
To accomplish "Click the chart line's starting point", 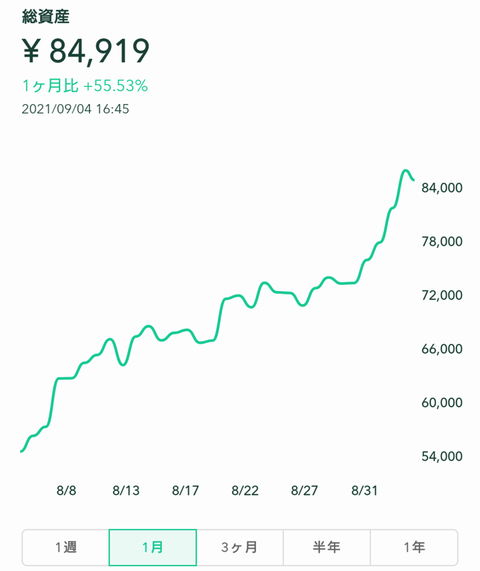I will pyautogui.click(x=21, y=451).
